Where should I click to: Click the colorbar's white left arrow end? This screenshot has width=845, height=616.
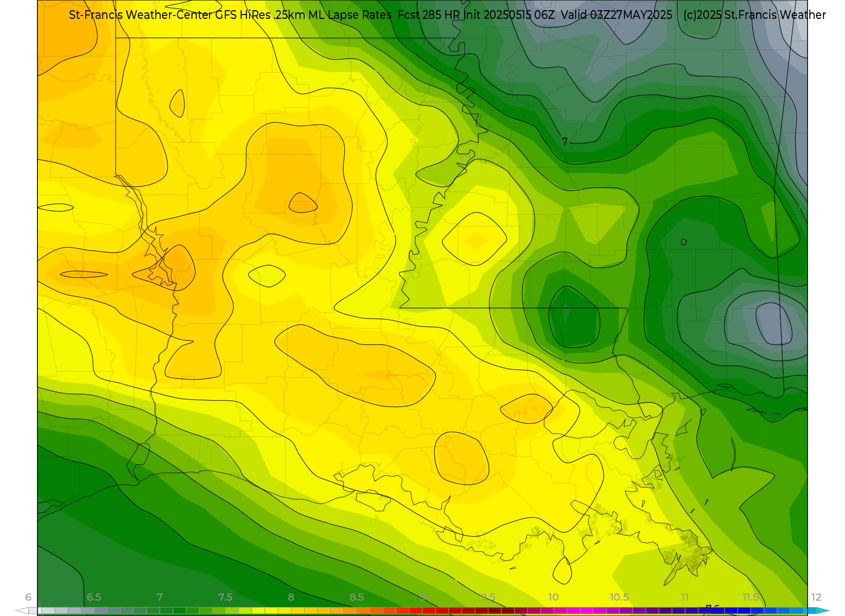[22, 611]
